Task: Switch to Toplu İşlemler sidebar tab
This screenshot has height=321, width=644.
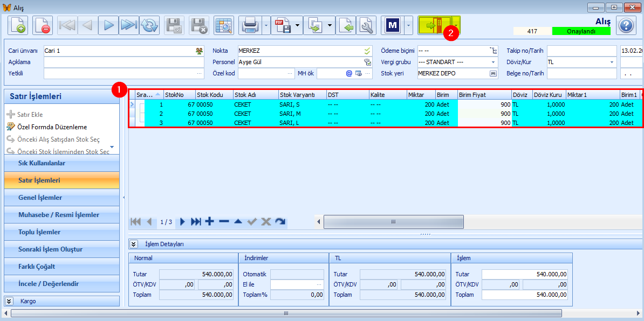Action: (62, 232)
